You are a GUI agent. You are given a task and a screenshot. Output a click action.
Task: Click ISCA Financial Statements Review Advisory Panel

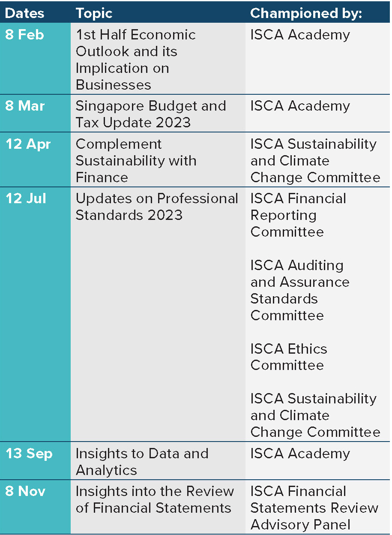pos(314,508)
